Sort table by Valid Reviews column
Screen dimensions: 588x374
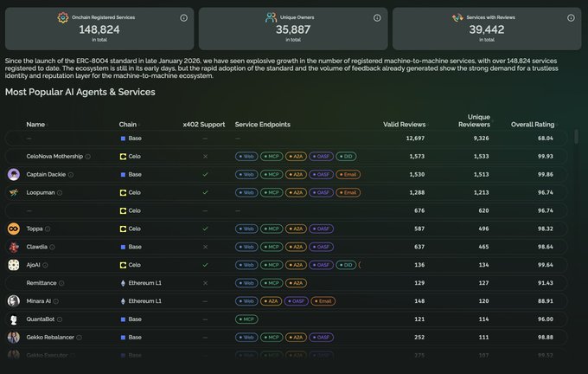point(405,125)
